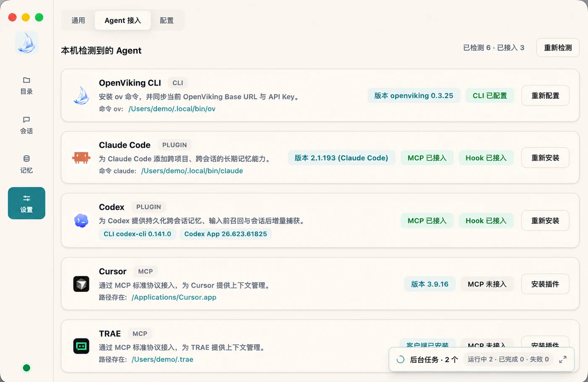Open the /Applications/Cursor.app path link
The image size is (588, 382).
pos(174,297)
